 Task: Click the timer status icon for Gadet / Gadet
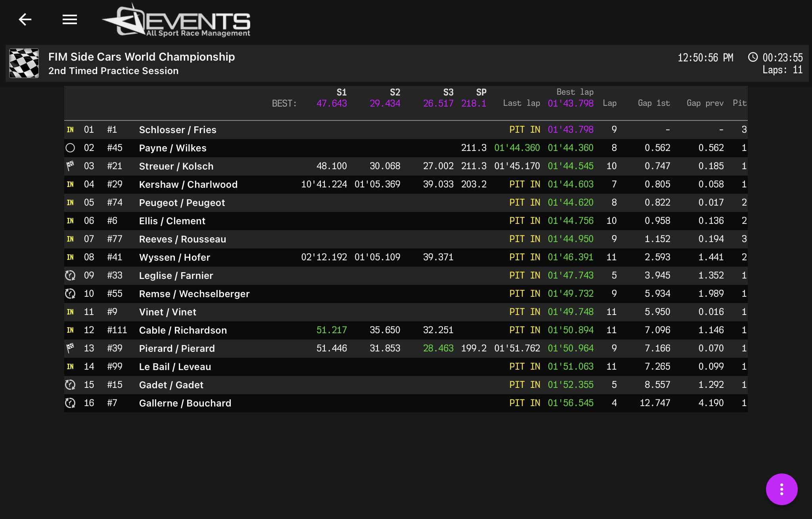pos(70,385)
